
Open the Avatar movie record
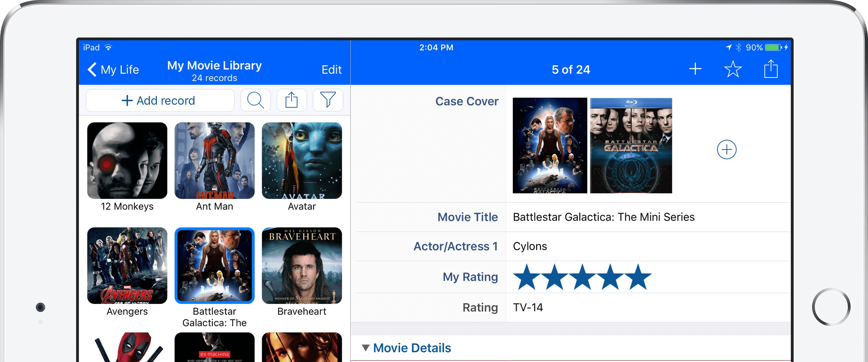(x=302, y=161)
